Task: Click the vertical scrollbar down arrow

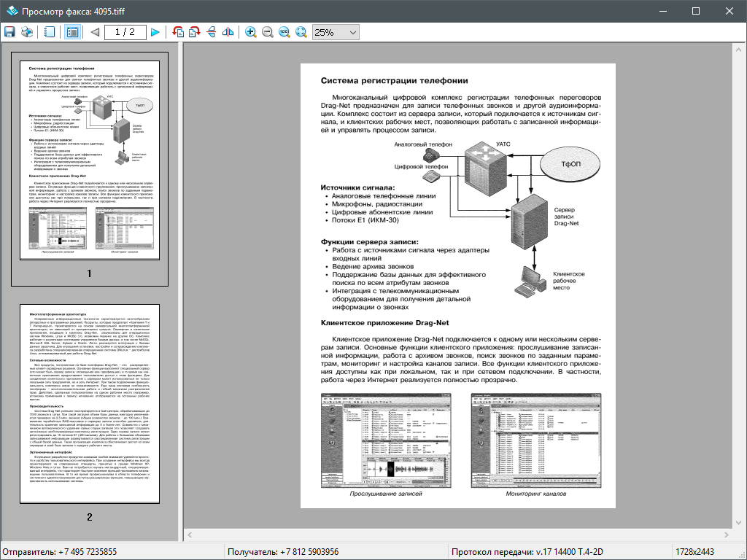Action: [738, 524]
